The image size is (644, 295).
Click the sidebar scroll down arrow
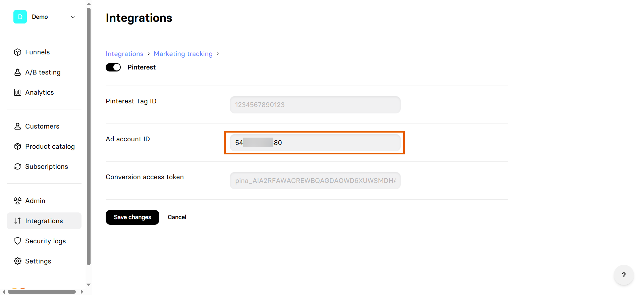click(89, 285)
